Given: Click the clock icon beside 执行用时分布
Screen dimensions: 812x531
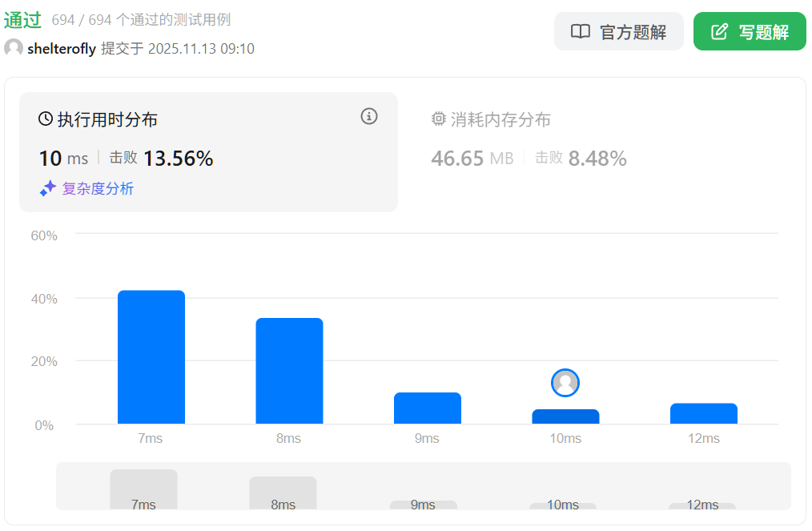Looking at the screenshot, I should [x=46, y=119].
